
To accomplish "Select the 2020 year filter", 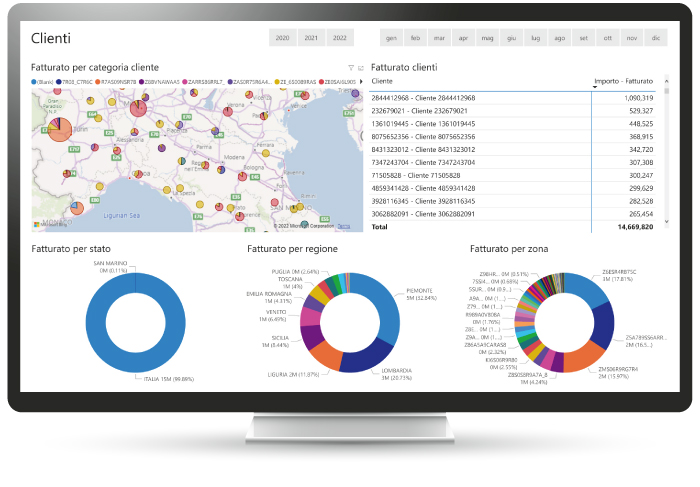I will pyautogui.click(x=283, y=38).
